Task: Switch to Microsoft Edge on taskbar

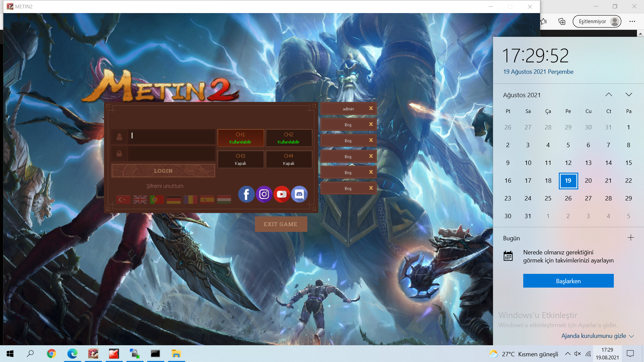Action: [x=72, y=354]
